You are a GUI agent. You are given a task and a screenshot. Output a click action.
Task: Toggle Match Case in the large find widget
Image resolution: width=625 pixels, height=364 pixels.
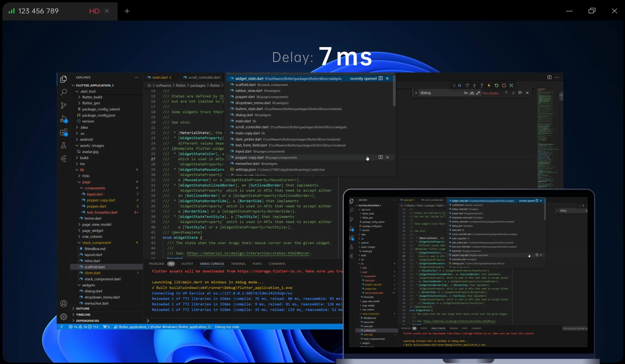(x=466, y=93)
